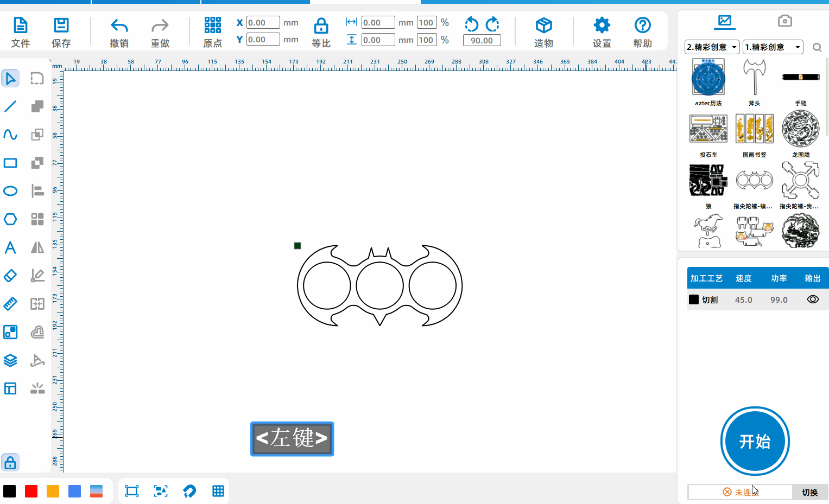Open the 造物 cube icon

tap(543, 25)
